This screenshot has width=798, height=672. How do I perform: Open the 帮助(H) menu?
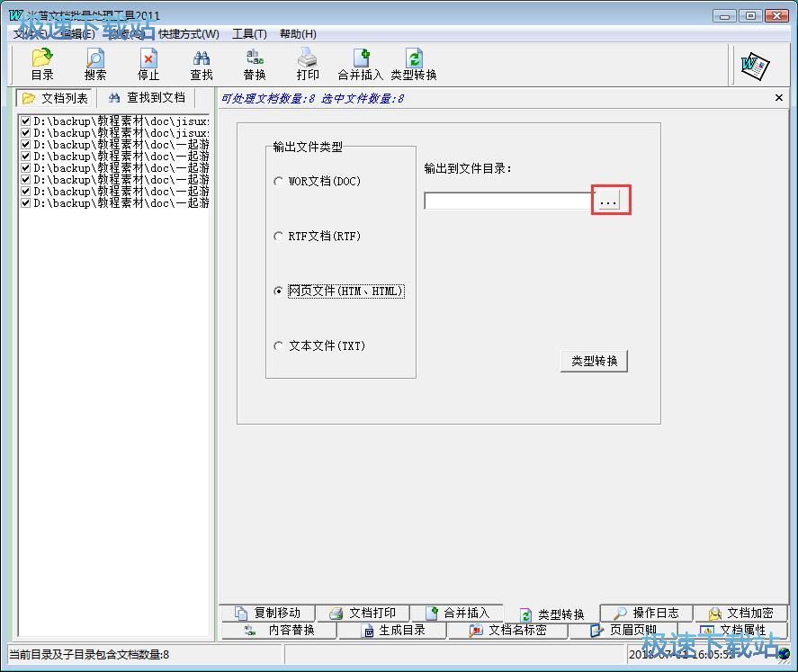coord(298,33)
